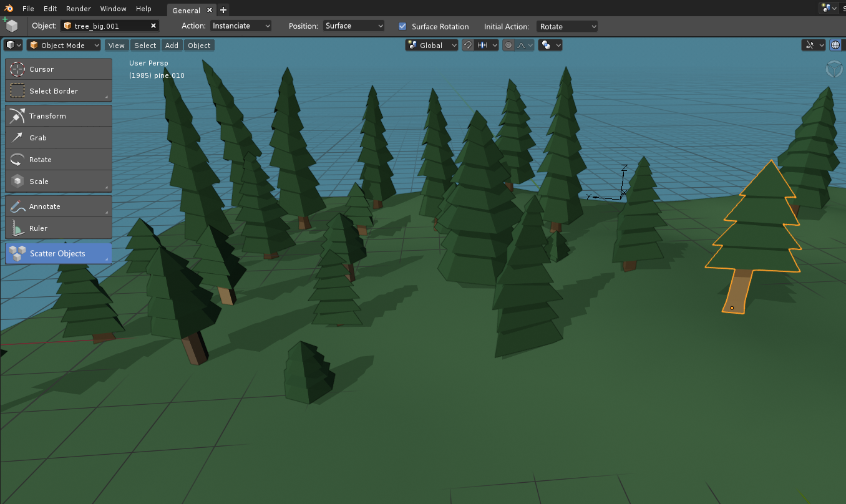
Task: Select the Cursor tool
Action: [59, 69]
